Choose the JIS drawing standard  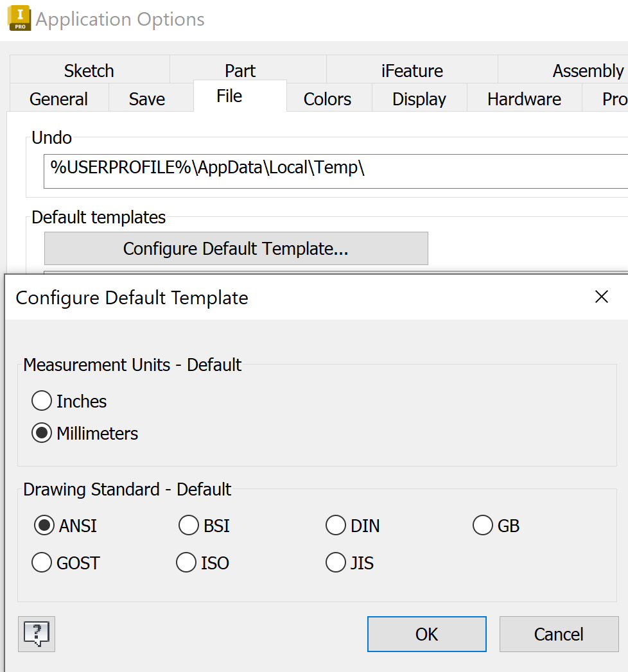point(336,563)
